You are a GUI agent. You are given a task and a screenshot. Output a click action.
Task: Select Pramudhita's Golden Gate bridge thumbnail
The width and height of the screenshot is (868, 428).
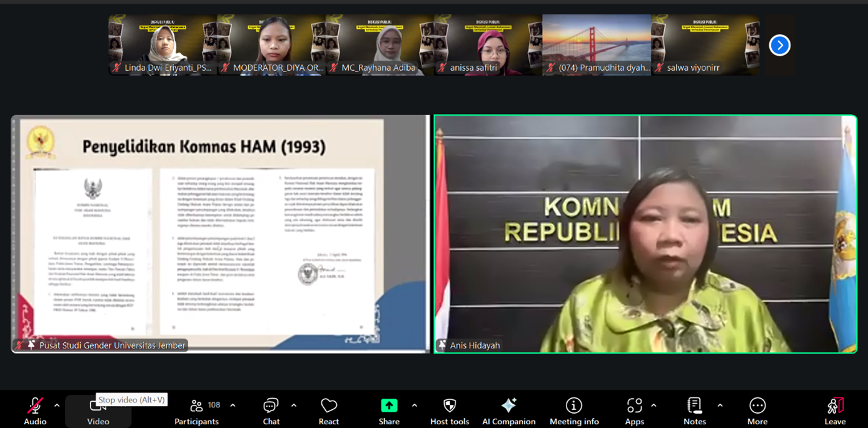pyautogui.click(x=596, y=45)
